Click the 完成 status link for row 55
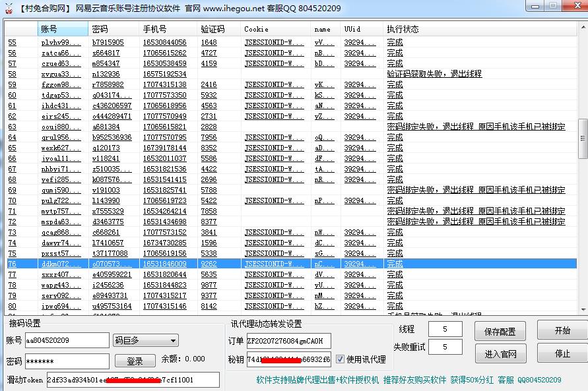588x391 pixels. pos(395,42)
